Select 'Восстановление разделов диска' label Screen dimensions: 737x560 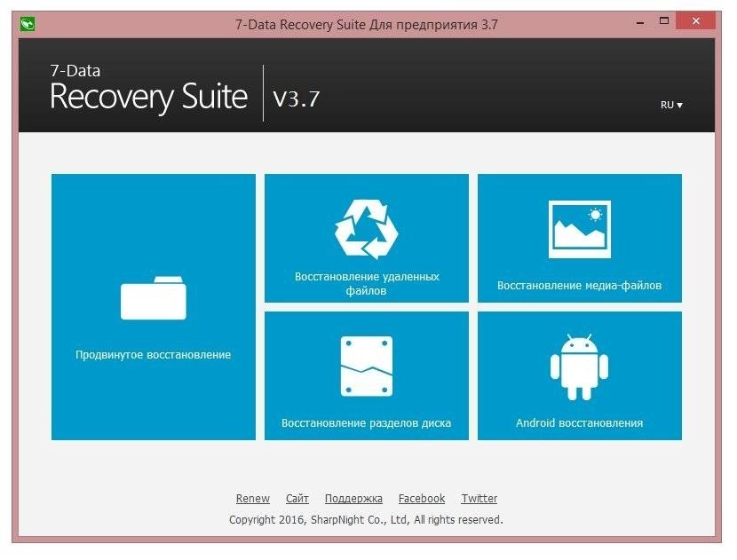click(366, 422)
